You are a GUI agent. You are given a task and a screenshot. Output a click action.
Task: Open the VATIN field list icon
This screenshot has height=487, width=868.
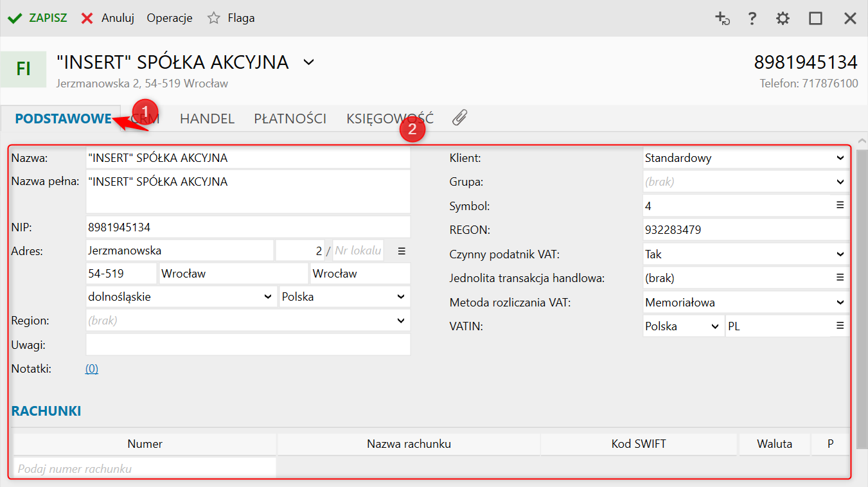tap(840, 326)
